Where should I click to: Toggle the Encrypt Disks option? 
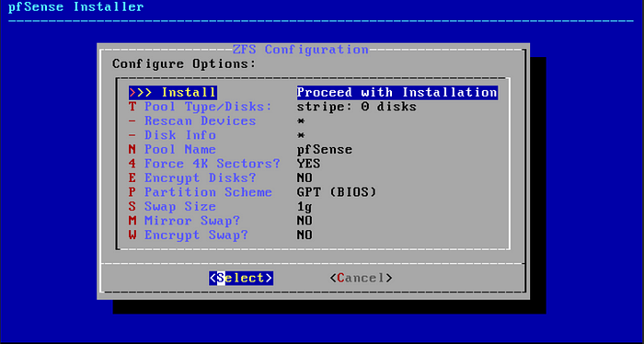click(x=192, y=178)
